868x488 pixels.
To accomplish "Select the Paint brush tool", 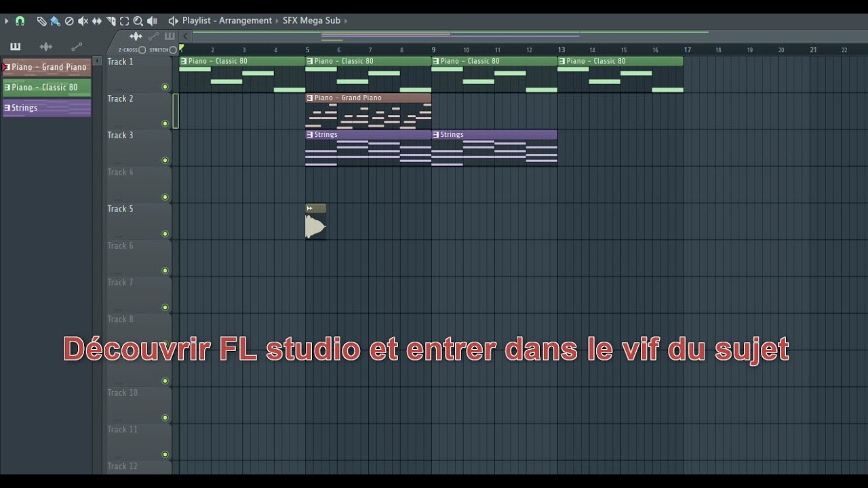I will point(55,21).
